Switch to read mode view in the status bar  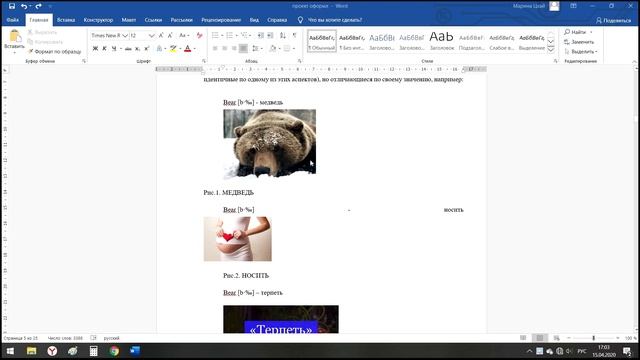[x=523, y=338]
